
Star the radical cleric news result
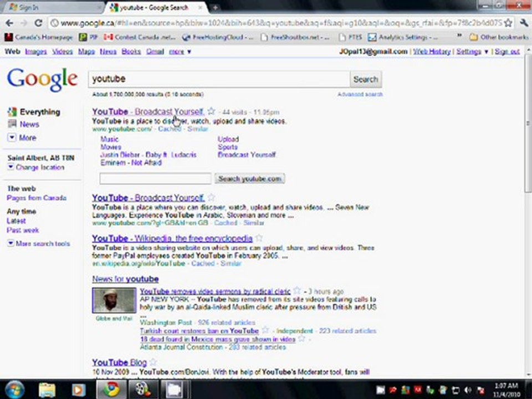tap(297, 291)
